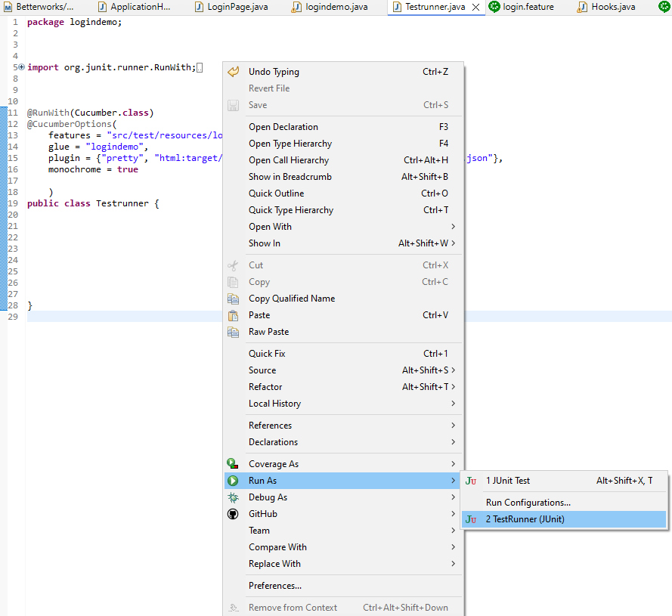
Task: Expand the Show In submenu arrow
Action: tap(453, 243)
